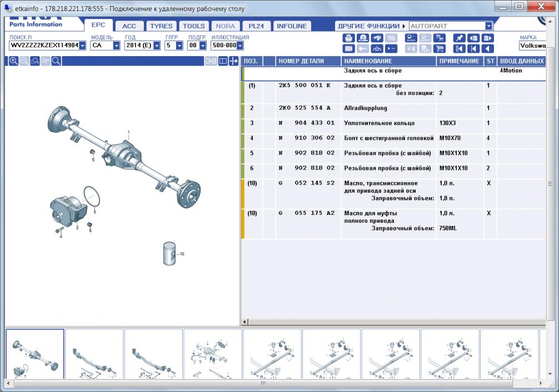Select the fourth thumbnail in the strip
This screenshot has height=392, width=559.
pos(213,354)
